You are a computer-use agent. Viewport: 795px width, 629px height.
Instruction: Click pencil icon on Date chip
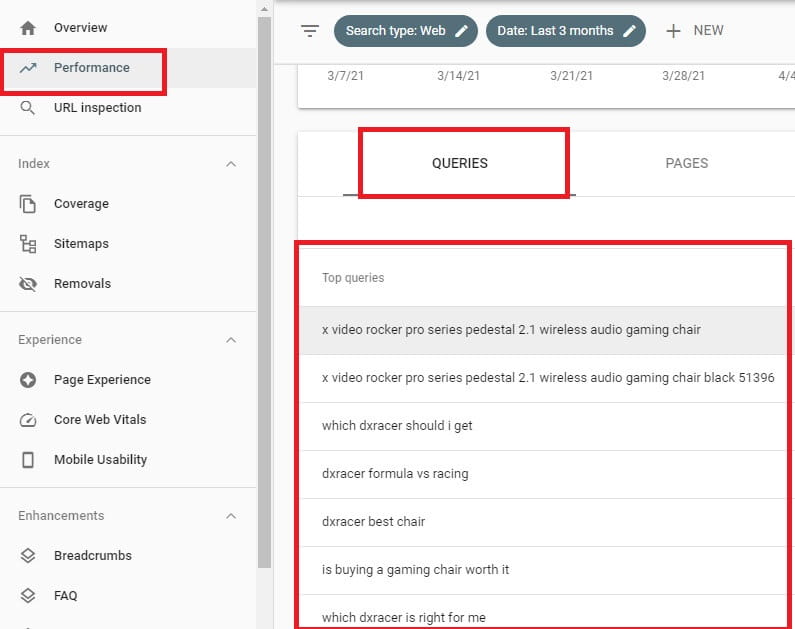629,31
